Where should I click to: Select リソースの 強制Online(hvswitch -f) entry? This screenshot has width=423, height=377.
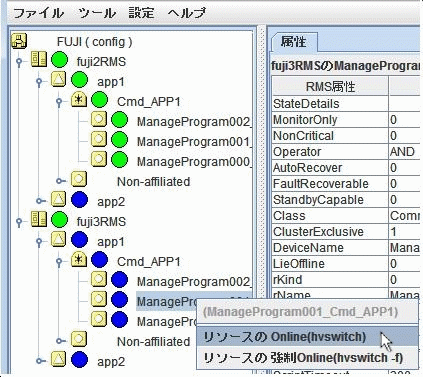(307, 358)
